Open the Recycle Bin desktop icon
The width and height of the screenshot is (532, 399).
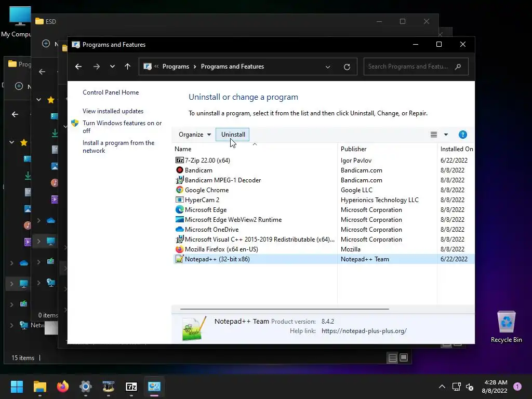(x=506, y=327)
